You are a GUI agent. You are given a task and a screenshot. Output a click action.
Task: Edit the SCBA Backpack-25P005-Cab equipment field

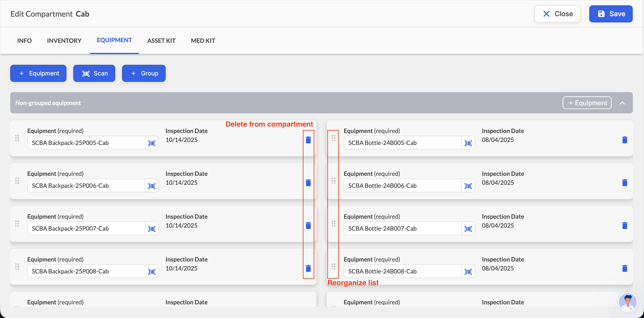(x=86, y=143)
